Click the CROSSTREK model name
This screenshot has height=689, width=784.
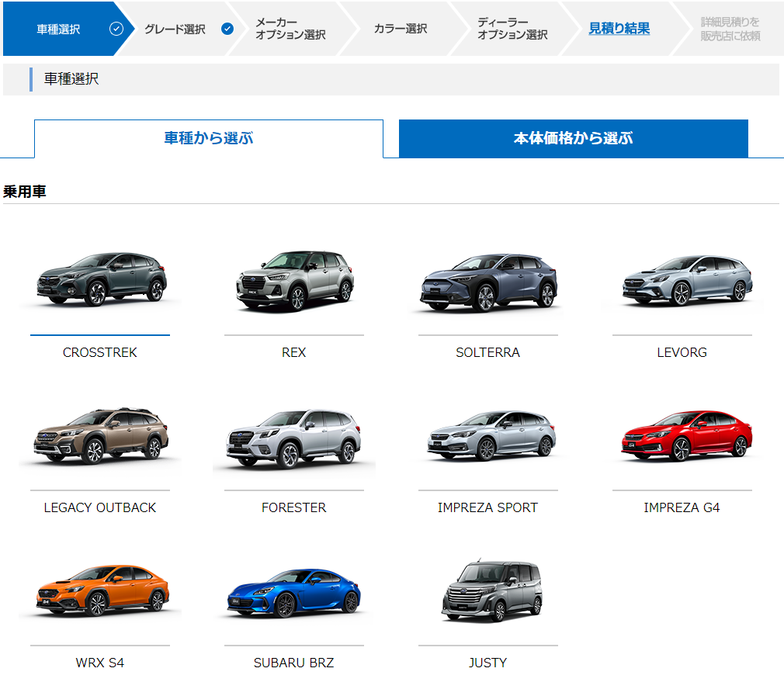pos(100,353)
